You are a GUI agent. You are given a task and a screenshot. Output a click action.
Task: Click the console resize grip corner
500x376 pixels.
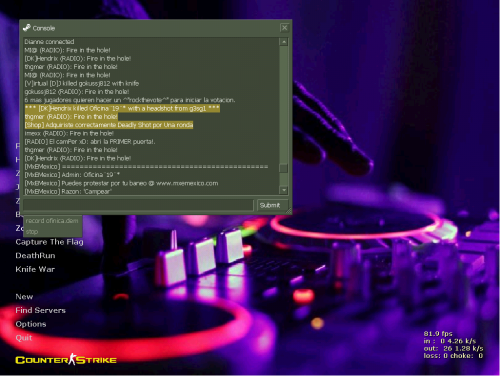[x=289, y=211]
